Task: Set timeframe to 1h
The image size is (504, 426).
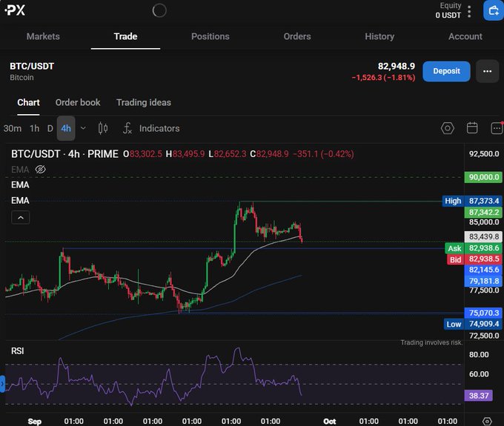Action: (x=34, y=128)
